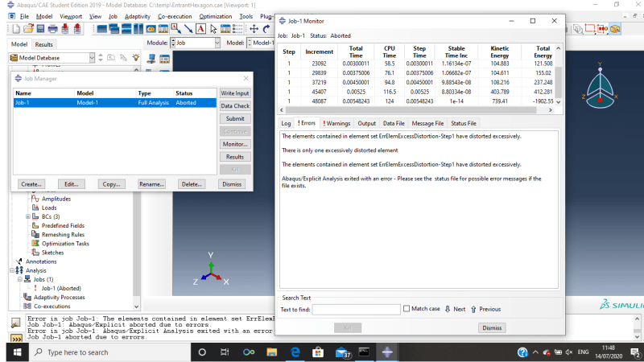644x362 pixels.
Task: Open Microsoft Store from the taskbar
Action: click(318, 352)
